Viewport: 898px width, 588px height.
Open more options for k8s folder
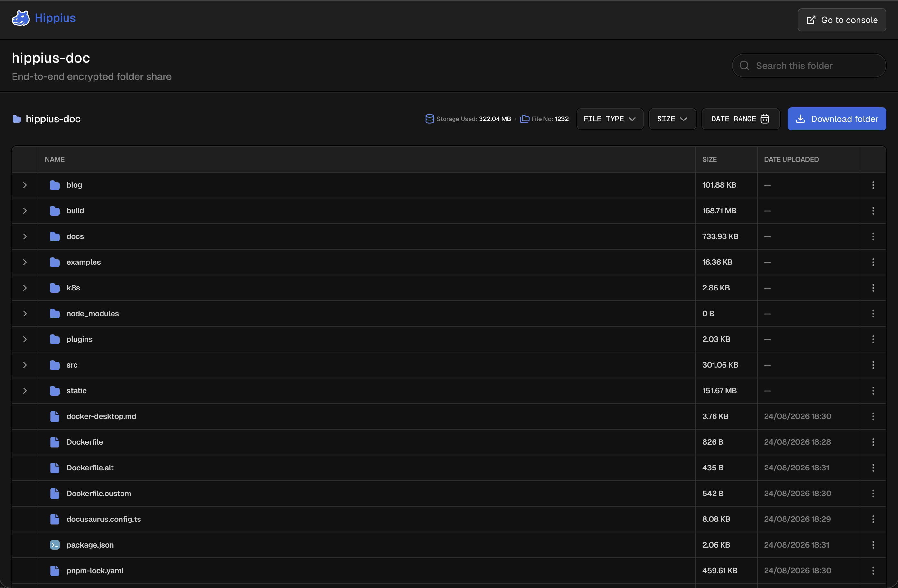point(873,288)
